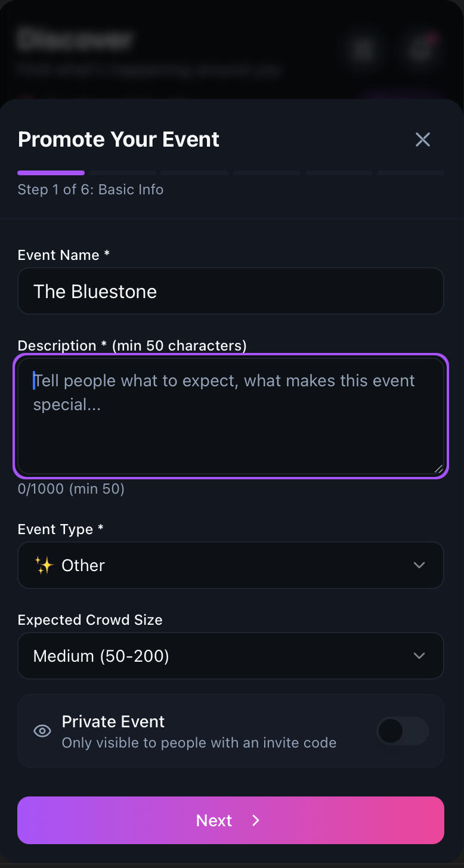Jump to the last progress step segment
This screenshot has width=464, height=868.
coord(411,173)
